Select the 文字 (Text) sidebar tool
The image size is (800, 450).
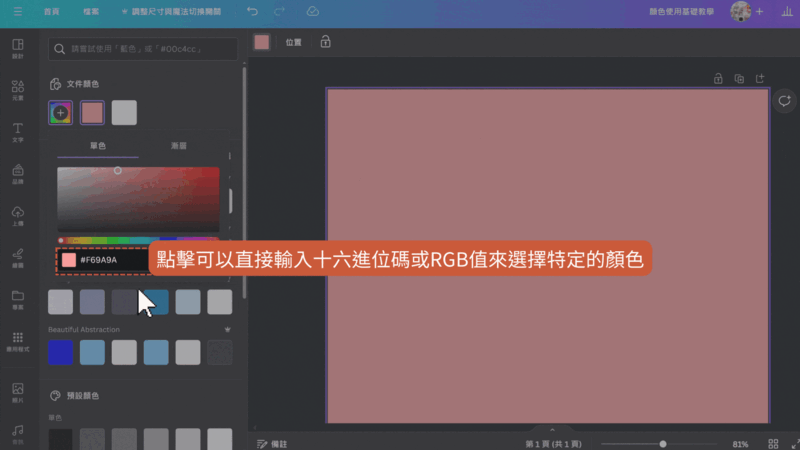18,132
